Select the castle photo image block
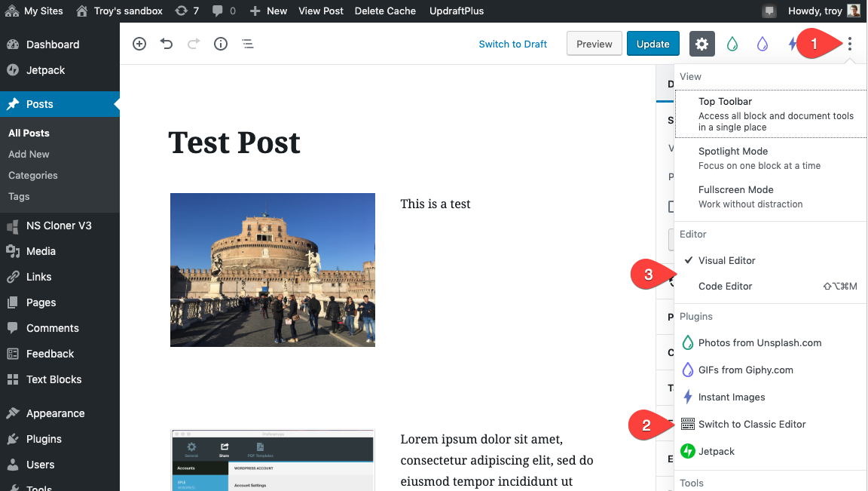This screenshot has height=491, width=868. click(273, 270)
